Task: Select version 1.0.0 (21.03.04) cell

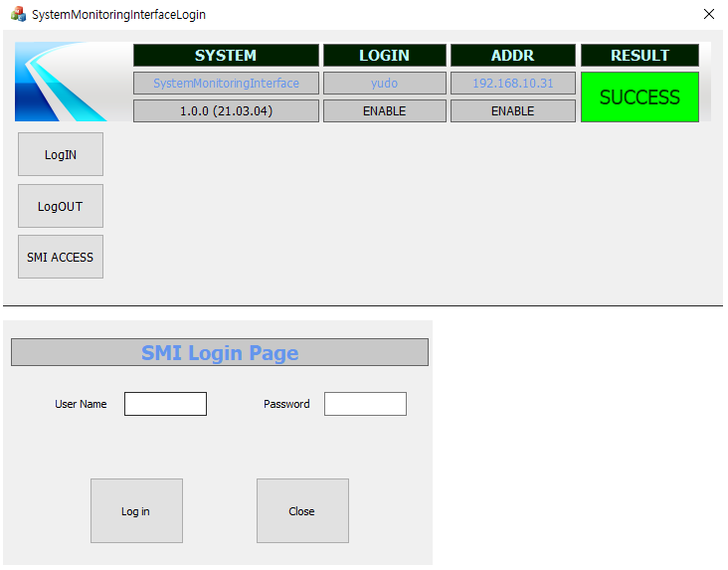Action: tap(226, 111)
